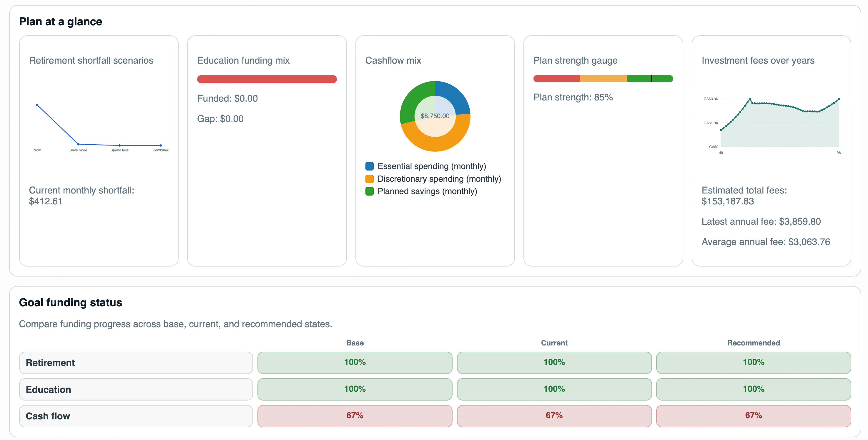The height and width of the screenshot is (440, 868).
Task: Click Retirement Current 100% cell
Action: (554, 363)
